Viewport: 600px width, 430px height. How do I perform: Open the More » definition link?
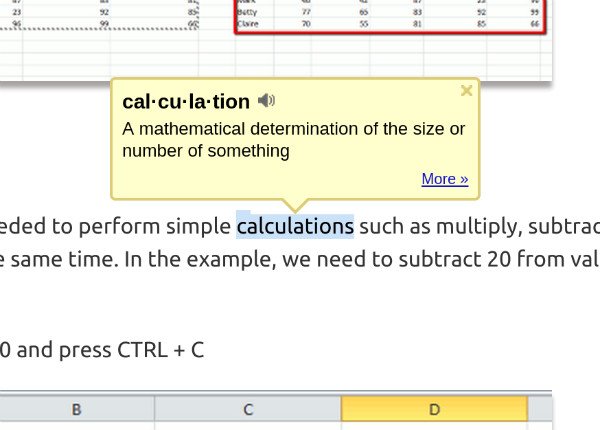click(x=444, y=179)
